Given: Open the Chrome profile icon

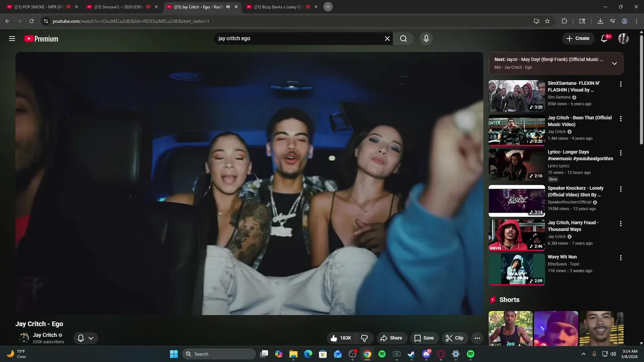Looking at the screenshot, I should pos(624,21).
